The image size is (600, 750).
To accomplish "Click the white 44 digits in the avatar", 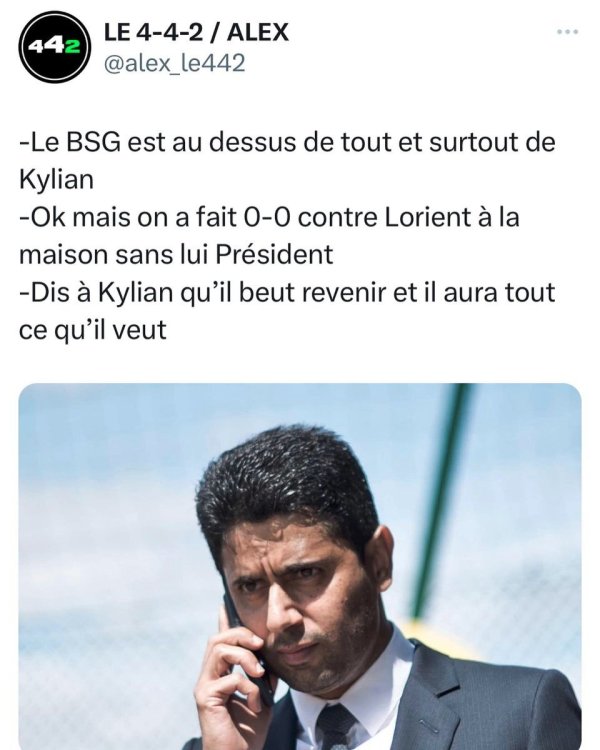I will (46, 46).
